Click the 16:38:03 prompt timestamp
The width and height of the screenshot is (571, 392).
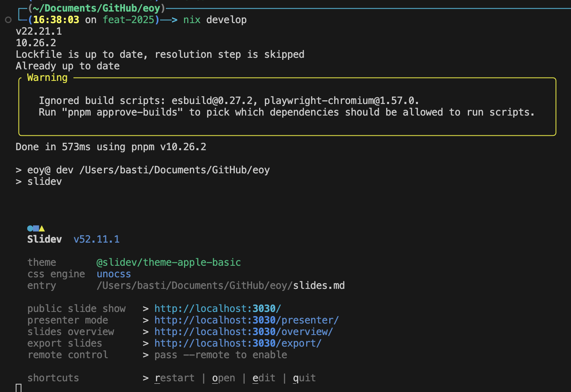pyautogui.click(x=56, y=20)
